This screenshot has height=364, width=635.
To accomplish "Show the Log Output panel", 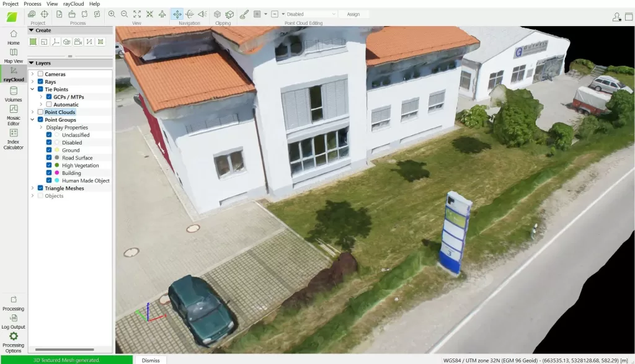I will pyautogui.click(x=14, y=321).
